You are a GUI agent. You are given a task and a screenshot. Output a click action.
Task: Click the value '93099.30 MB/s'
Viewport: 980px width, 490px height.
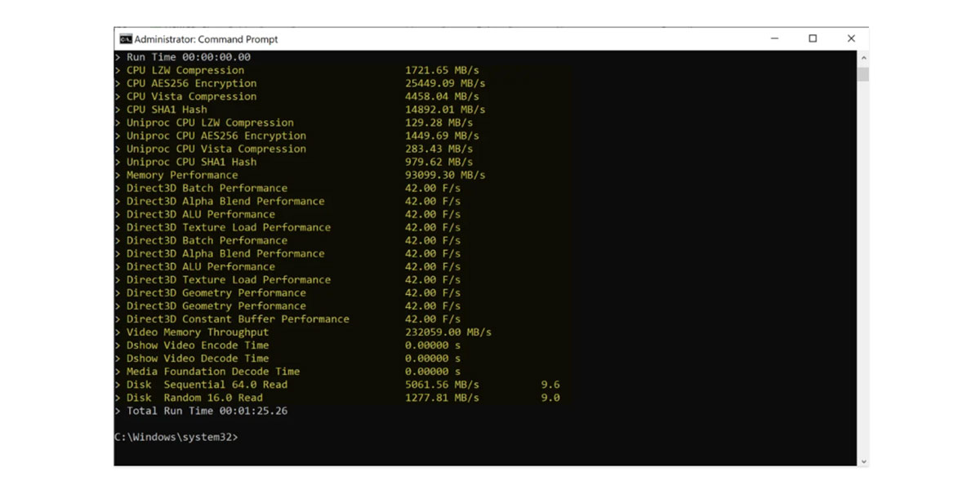coord(445,175)
